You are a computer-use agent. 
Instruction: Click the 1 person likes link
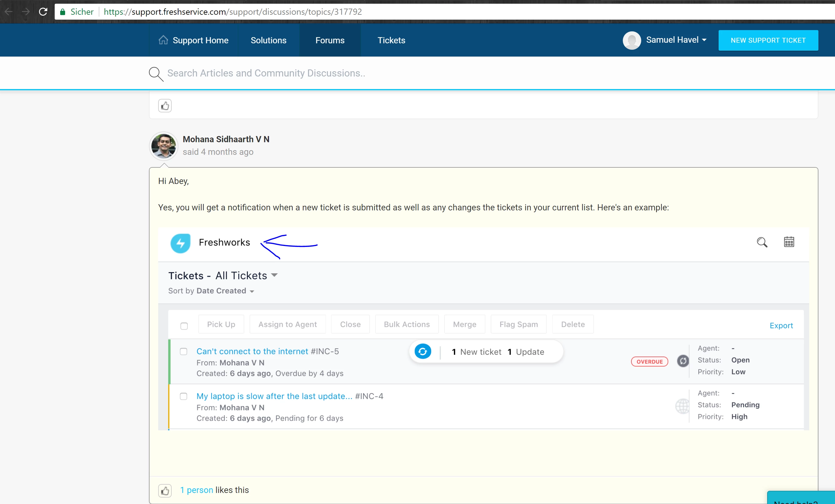[197, 490]
